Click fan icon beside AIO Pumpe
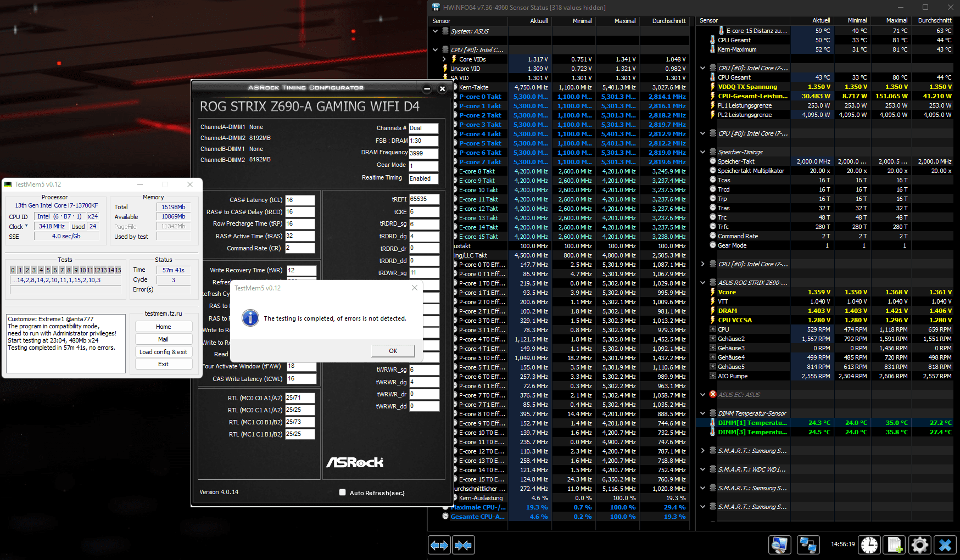Image resolution: width=960 pixels, height=560 pixels. click(713, 376)
